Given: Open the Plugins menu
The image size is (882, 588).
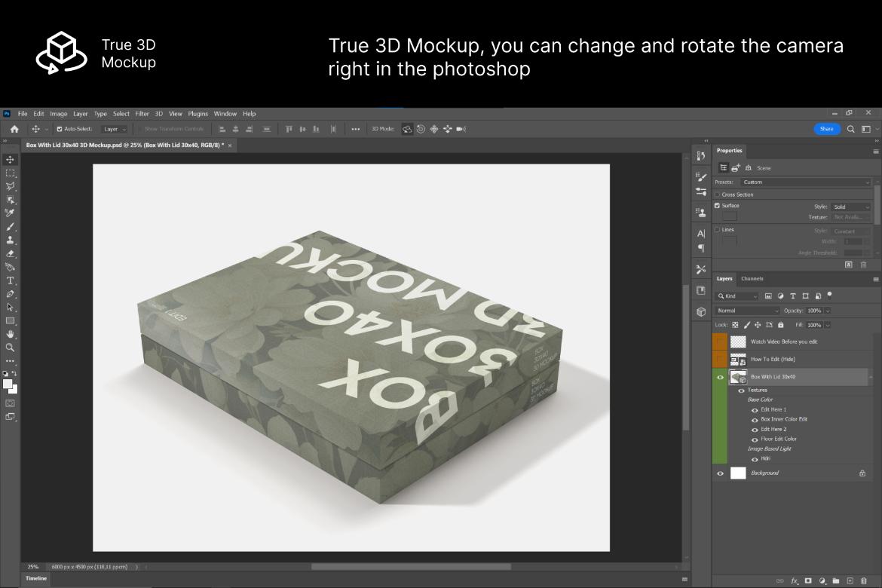Looking at the screenshot, I should click(198, 114).
